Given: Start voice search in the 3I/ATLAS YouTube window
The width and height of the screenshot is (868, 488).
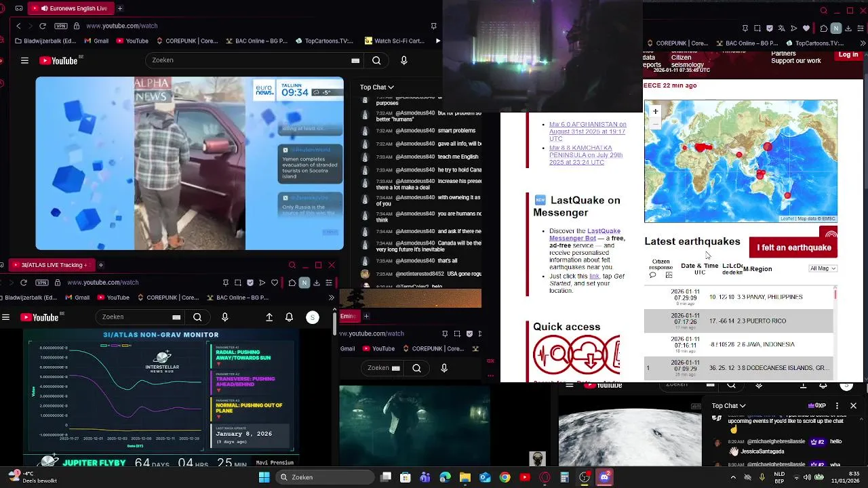Looking at the screenshot, I should 225,317.
